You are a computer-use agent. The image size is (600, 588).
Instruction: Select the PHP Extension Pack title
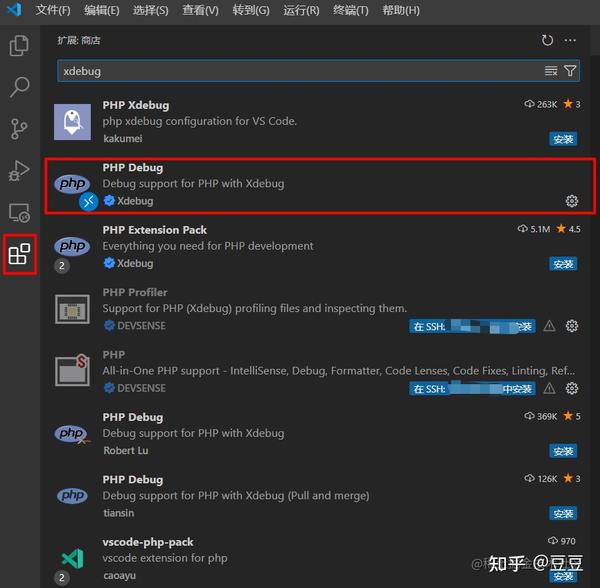(155, 230)
